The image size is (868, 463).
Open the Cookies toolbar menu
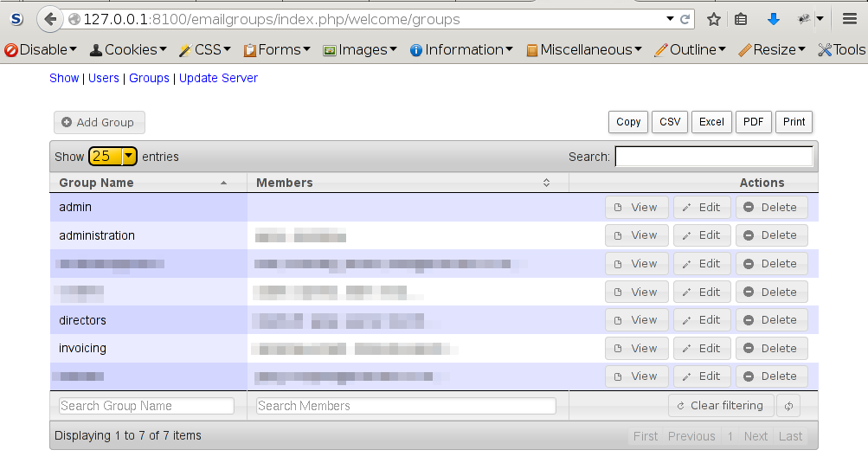pos(128,50)
